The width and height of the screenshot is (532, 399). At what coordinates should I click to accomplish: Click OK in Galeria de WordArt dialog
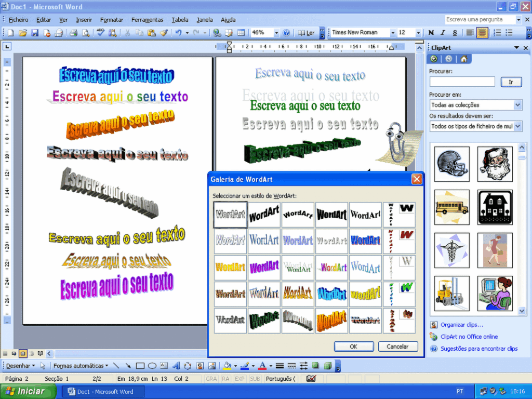point(353,347)
